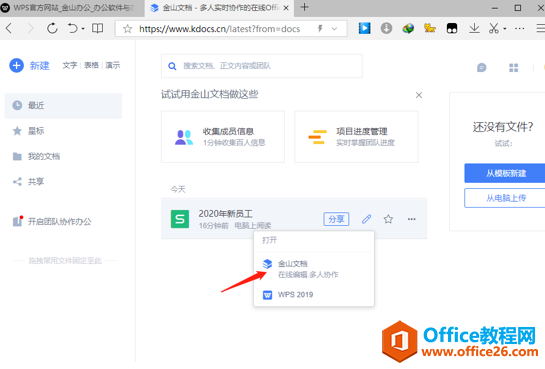Click the green S spreadsheet file icon
Viewport: 545px width, 369px height.
point(180,219)
